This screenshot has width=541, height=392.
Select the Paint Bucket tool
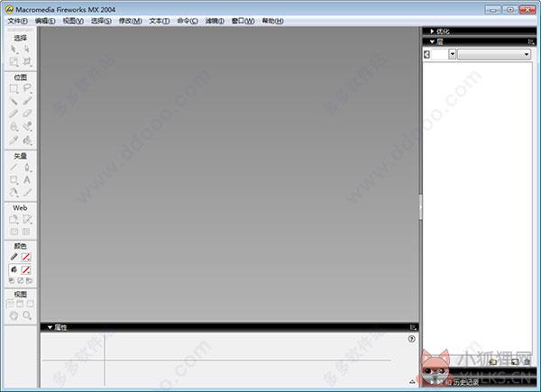(x=27, y=141)
